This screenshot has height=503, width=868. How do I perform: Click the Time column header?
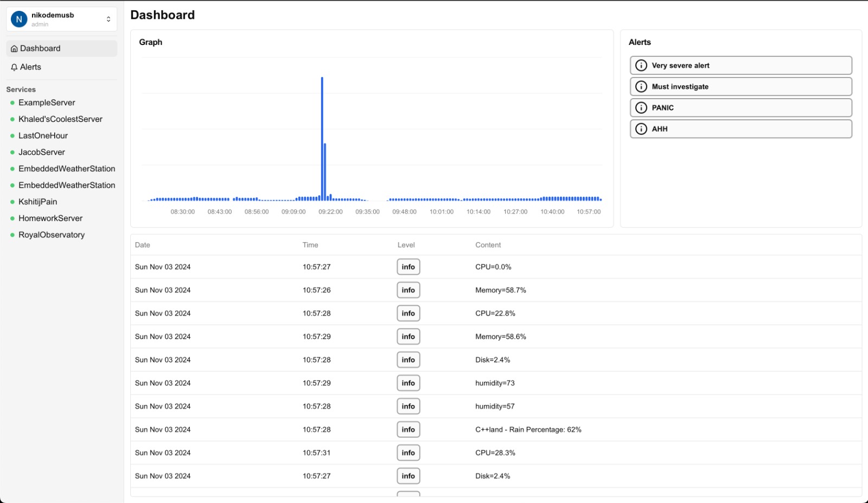click(x=310, y=245)
